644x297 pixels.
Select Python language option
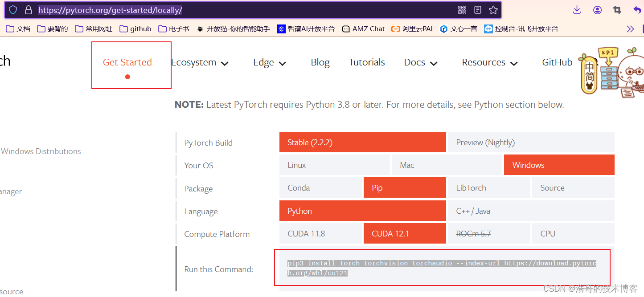pyautogui.click(x=363, y=211)
